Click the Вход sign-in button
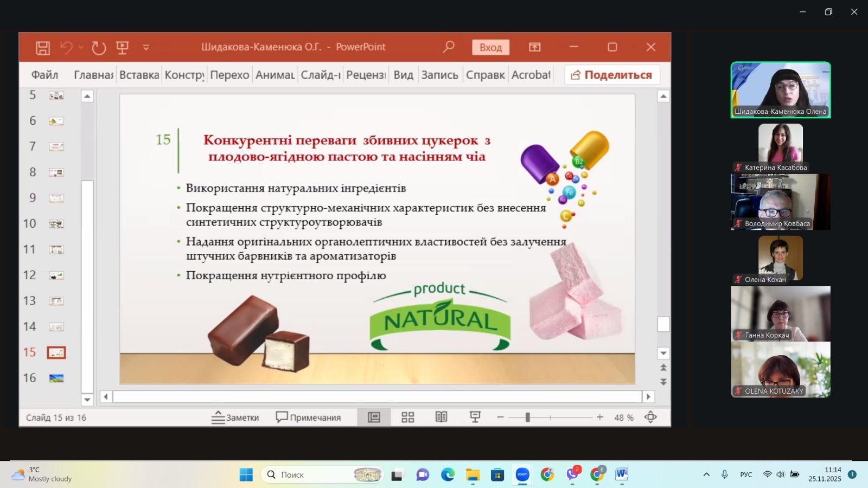This screenshot has height=488, width=868. [x=490, y=48]
